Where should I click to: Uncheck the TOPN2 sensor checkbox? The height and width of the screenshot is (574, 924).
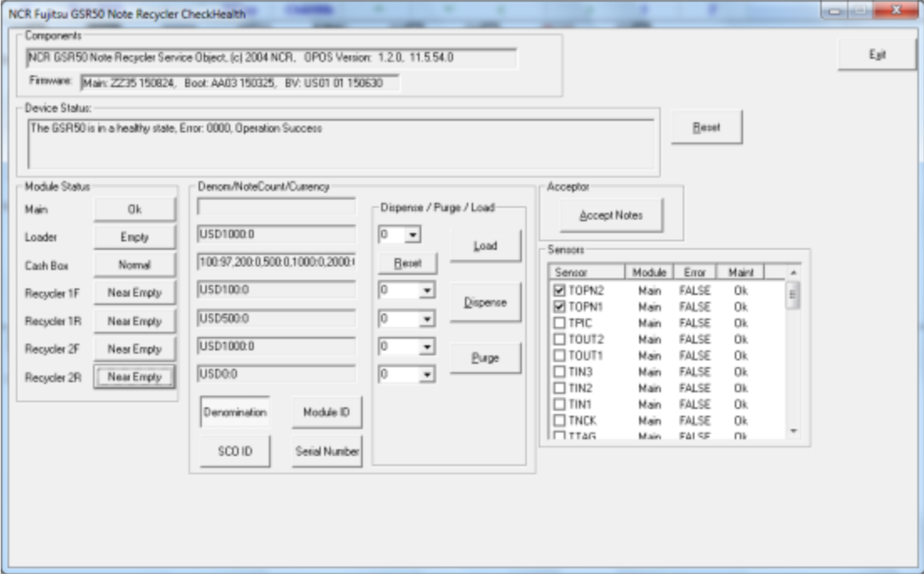[559, 290]
